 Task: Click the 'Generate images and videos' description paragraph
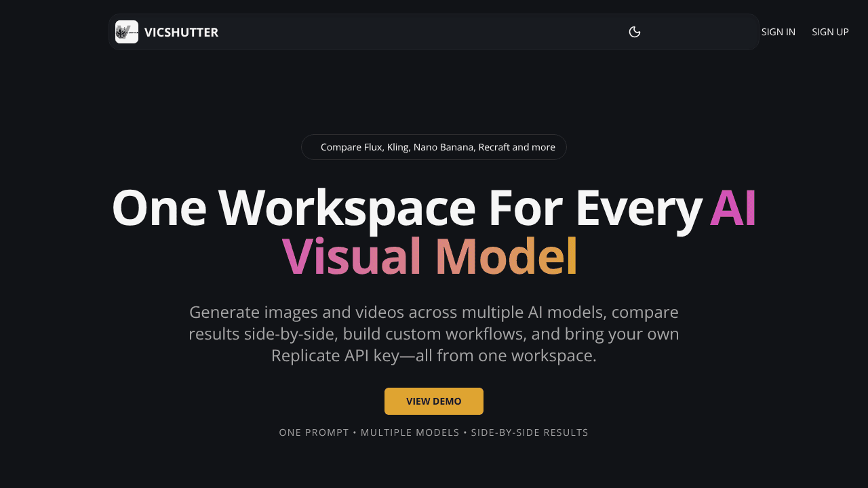click(x=434, y=333)
